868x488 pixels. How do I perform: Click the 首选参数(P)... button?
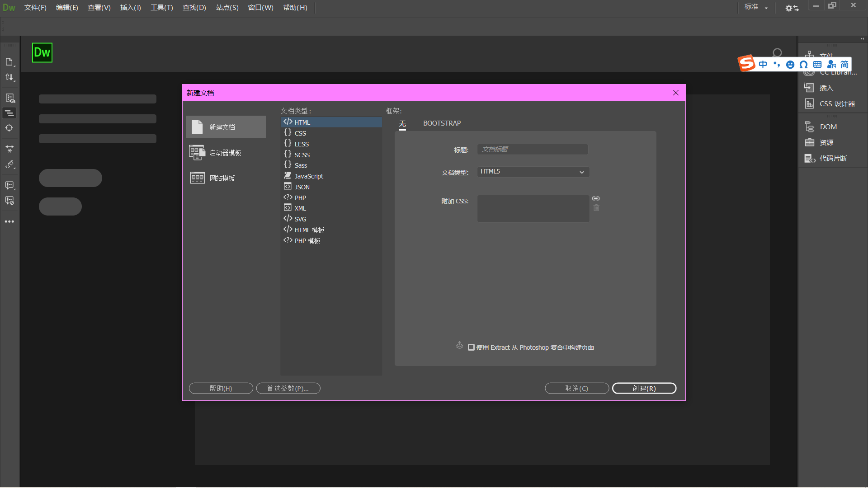pyautogui.click(x=288, y=389)
